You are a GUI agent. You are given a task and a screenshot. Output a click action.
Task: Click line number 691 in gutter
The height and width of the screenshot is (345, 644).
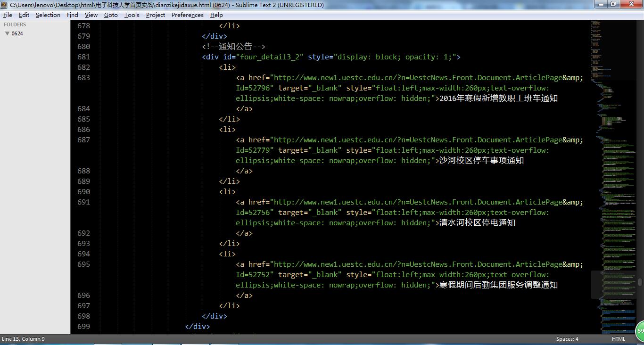click(83, 202)
